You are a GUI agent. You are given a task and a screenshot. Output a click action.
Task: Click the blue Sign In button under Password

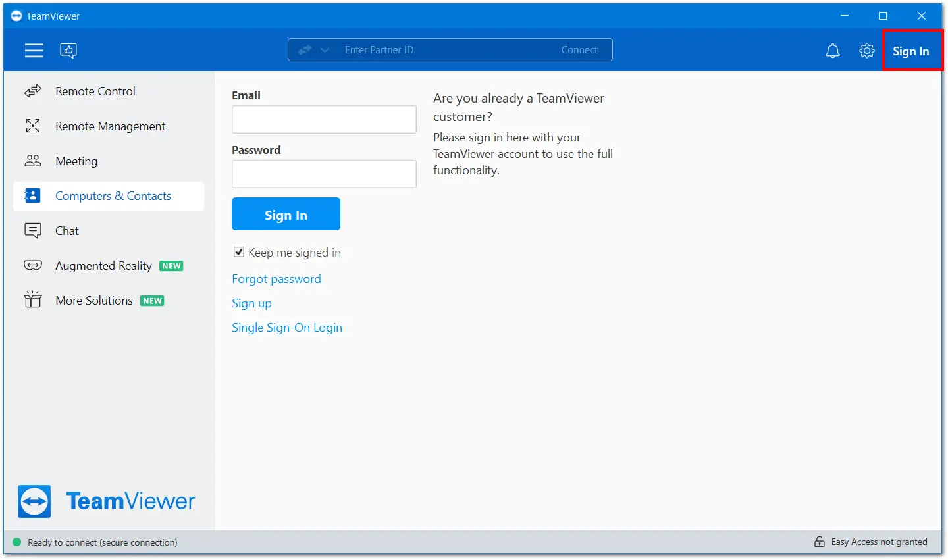coord(286,214)
